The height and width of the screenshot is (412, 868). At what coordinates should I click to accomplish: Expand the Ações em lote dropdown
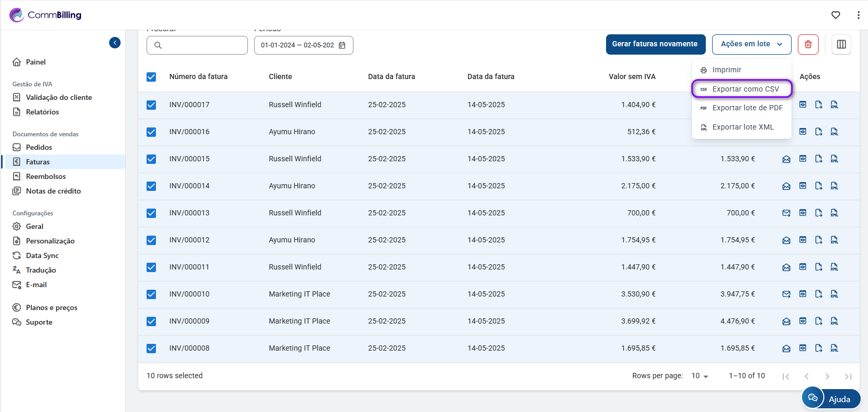pos(751,44)
